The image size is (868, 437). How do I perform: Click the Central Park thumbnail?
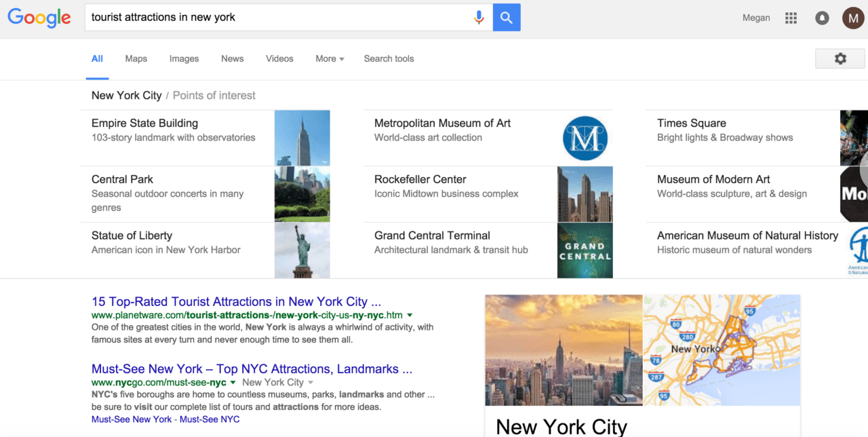pyautogui.click(x=302, y=194)
